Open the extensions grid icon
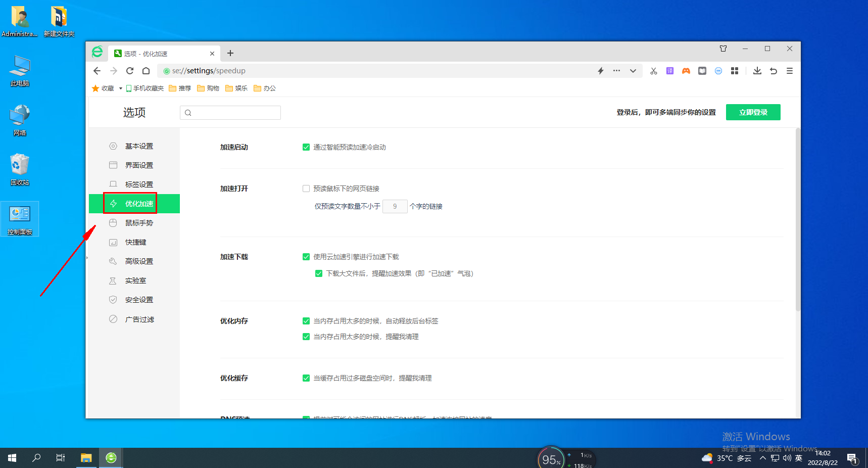 tap(735, 71)
